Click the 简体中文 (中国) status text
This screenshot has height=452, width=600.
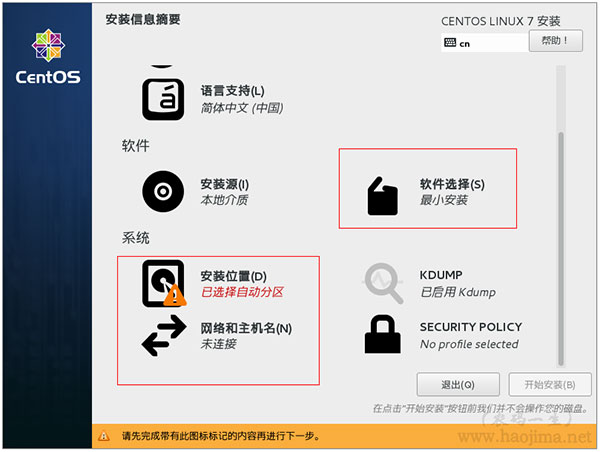[x=242, y=108]
